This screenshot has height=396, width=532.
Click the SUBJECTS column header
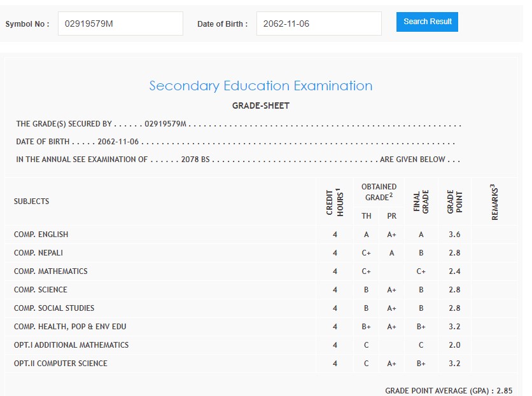31,201
